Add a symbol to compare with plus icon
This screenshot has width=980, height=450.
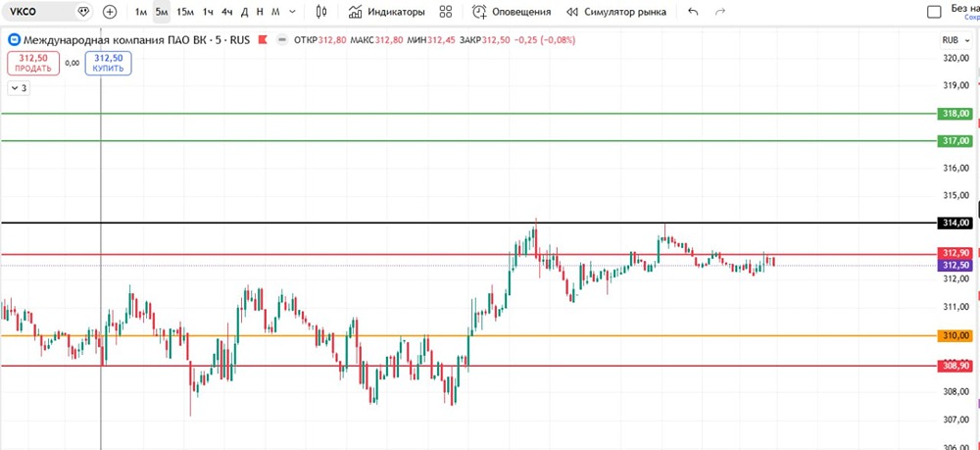point(110,12)
